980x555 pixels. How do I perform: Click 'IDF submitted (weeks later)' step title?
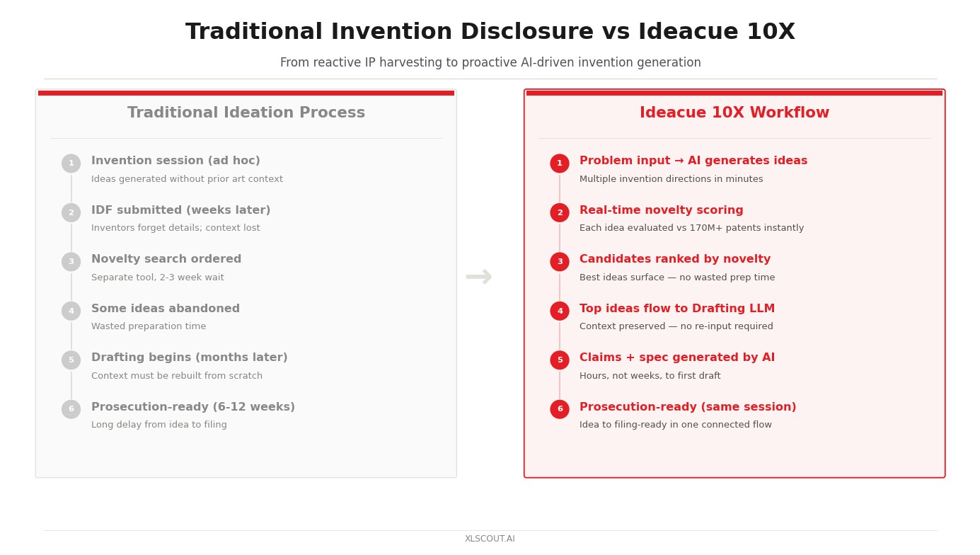pyautogui.click(x=181, y=211)
